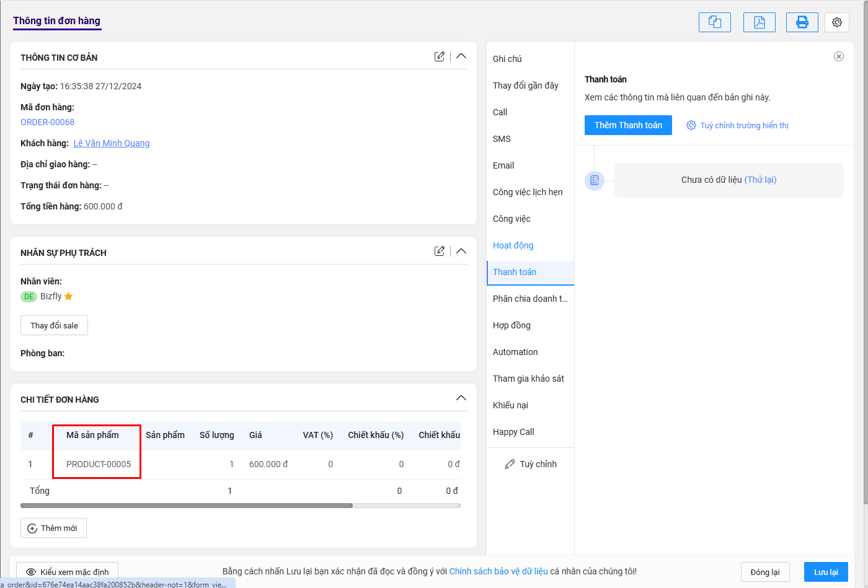Close the Thanh toán panel with X icon
Screen dimensions: 868x588
click(839, 56)
